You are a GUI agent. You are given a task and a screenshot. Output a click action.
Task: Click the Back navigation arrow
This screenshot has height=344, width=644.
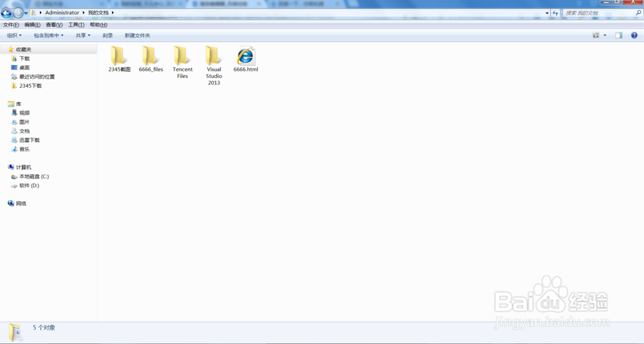pos(6,13)
